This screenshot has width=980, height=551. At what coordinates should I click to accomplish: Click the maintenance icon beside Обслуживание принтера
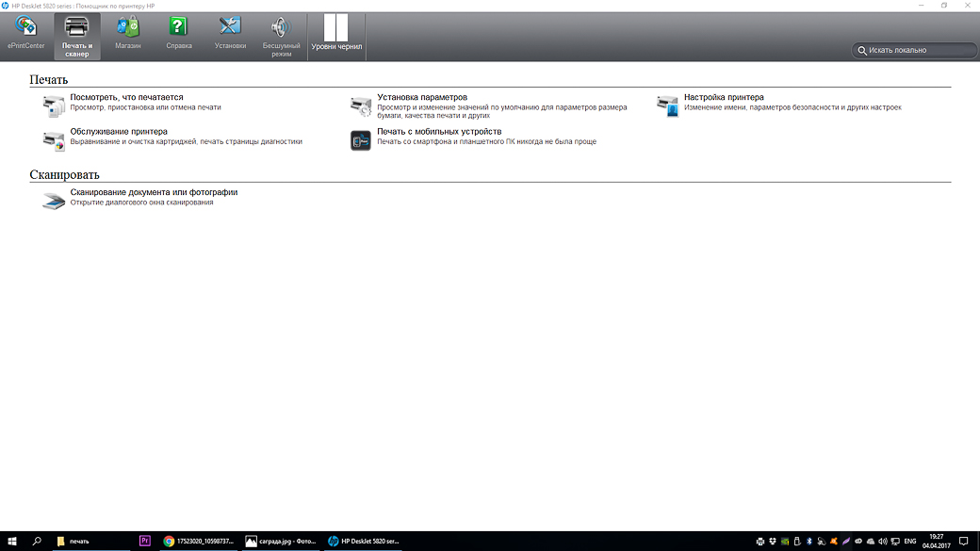[x=54, y=140]
